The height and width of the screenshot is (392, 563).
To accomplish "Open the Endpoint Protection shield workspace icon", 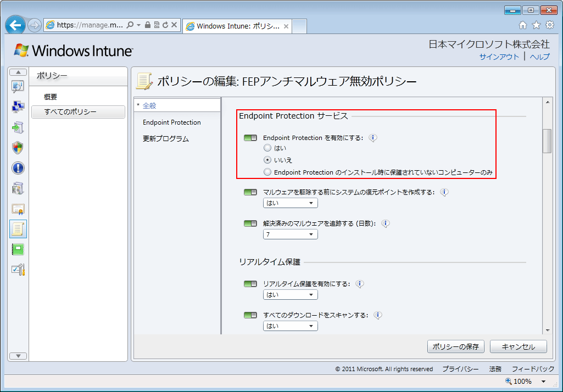I will coord(18,148).
